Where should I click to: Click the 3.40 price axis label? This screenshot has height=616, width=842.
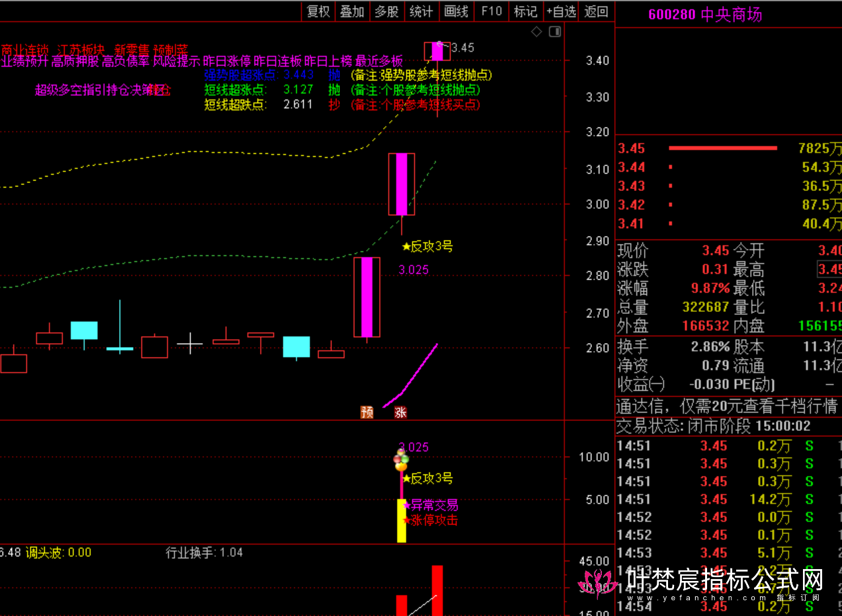597,61
